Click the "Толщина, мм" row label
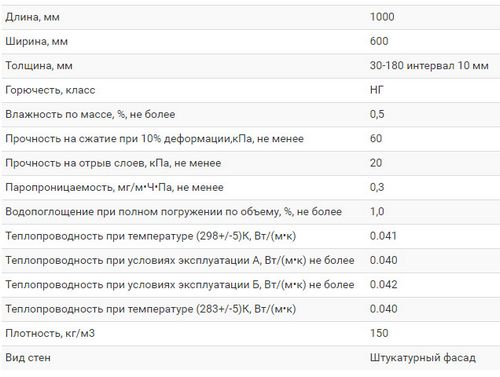The height and width of the screenshot is (377, 500). pyautogui.click(x=39, y=66)
